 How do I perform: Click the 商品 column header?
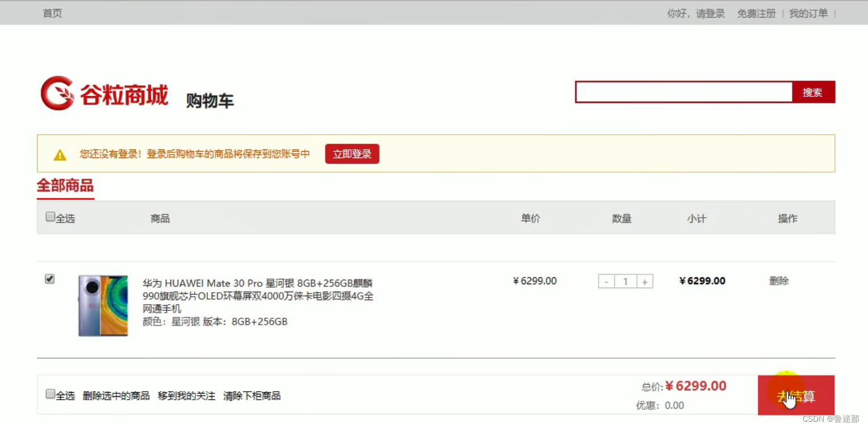[160, 218]
